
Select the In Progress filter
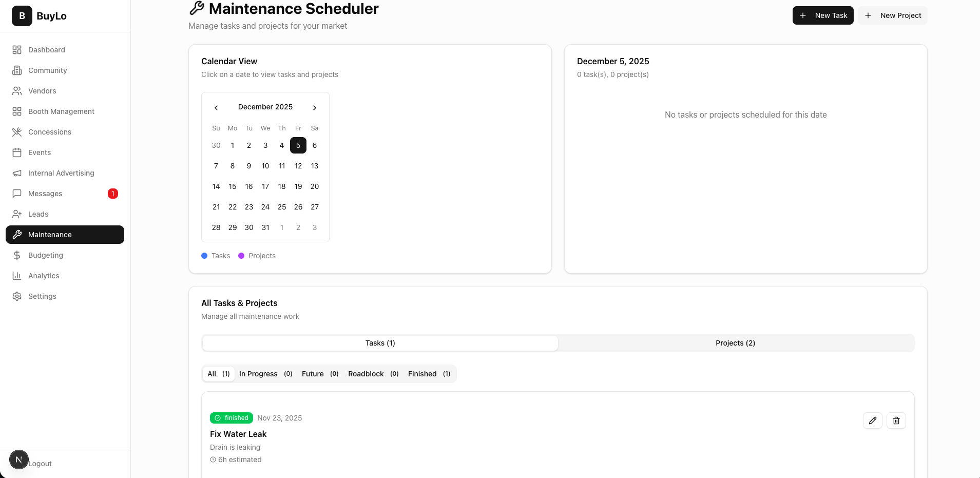(265, 374)
